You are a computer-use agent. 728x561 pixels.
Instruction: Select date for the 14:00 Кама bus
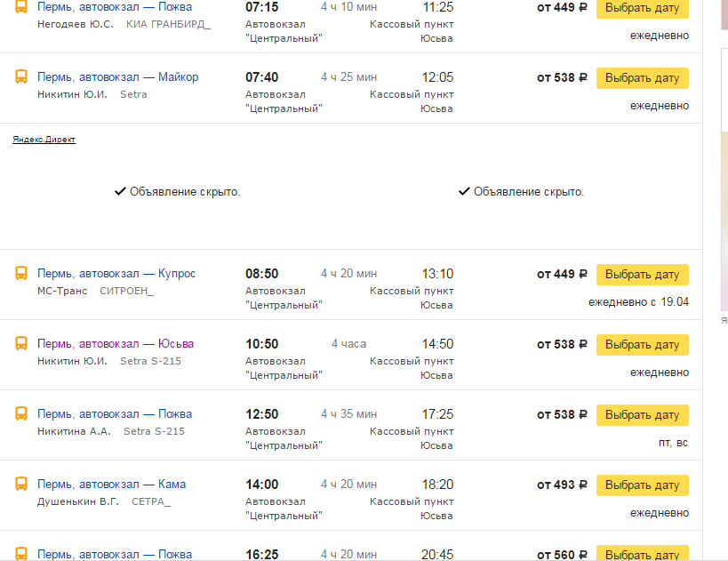tap(642, 485)
